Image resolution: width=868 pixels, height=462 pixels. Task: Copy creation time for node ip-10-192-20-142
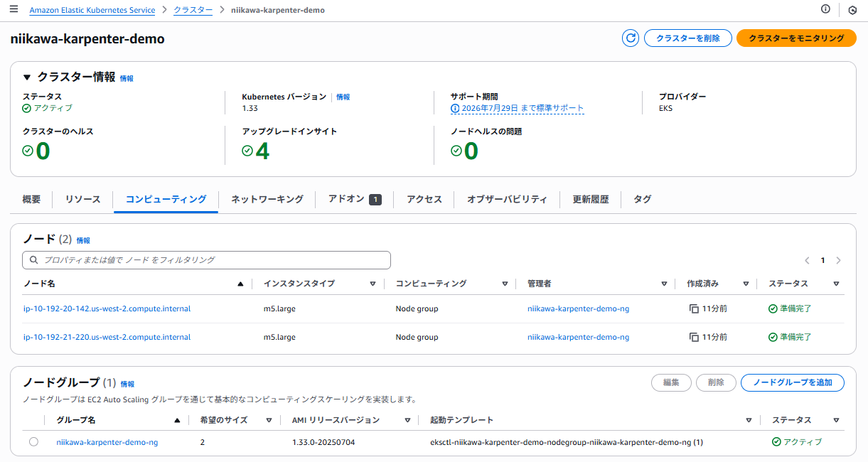click(x=694, y=309)
